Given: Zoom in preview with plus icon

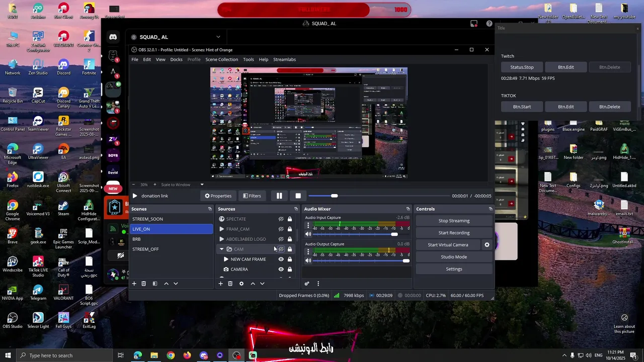Looking at the screenshot, I should tap(155, 185).
